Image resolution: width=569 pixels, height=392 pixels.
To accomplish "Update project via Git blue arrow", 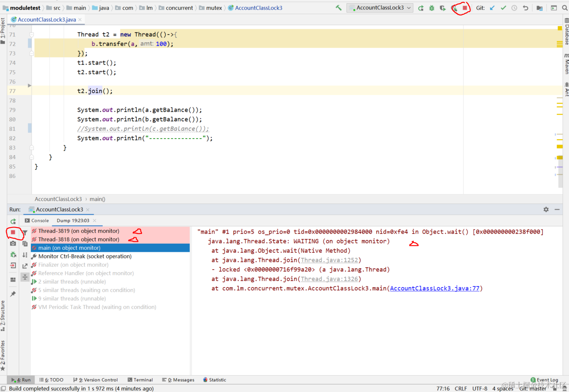I will pyautogui.click(x=492, y=8).
